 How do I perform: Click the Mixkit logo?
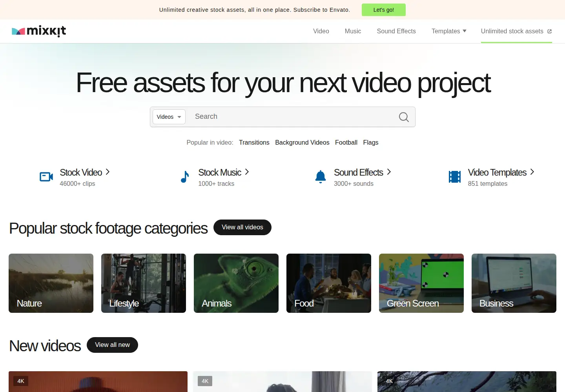tap(39, 31)
